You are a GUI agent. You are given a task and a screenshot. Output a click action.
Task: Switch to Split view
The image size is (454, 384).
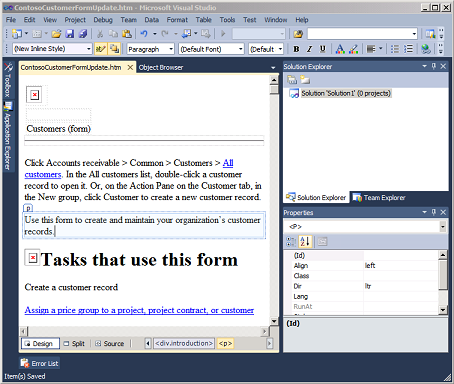pos(74,343)
